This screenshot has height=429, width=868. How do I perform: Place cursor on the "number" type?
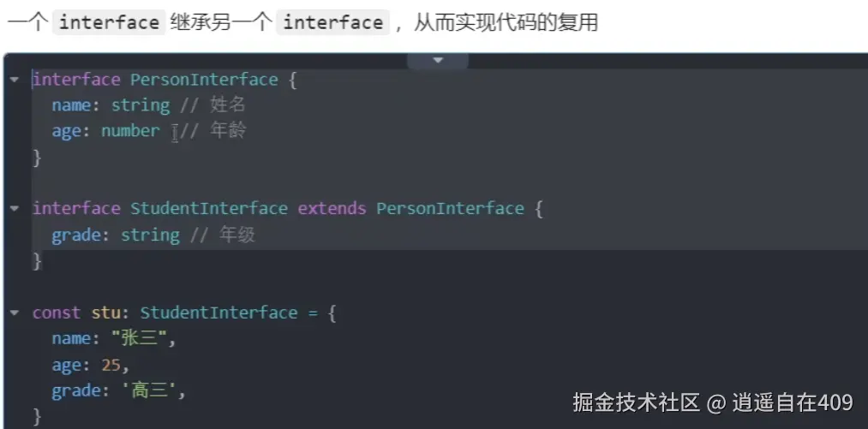130,131
